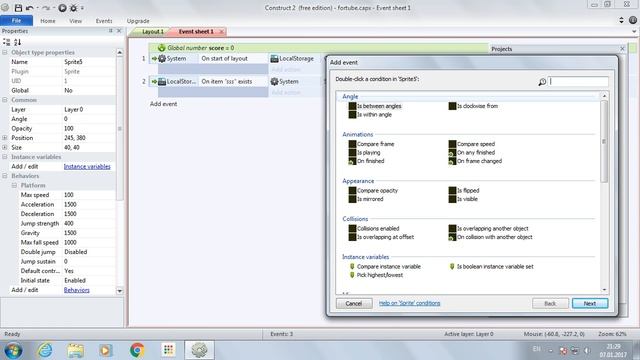The width and height of the screenshot is (640, 360).
Task: Click the condition search input field
Action: click(578, 82)
